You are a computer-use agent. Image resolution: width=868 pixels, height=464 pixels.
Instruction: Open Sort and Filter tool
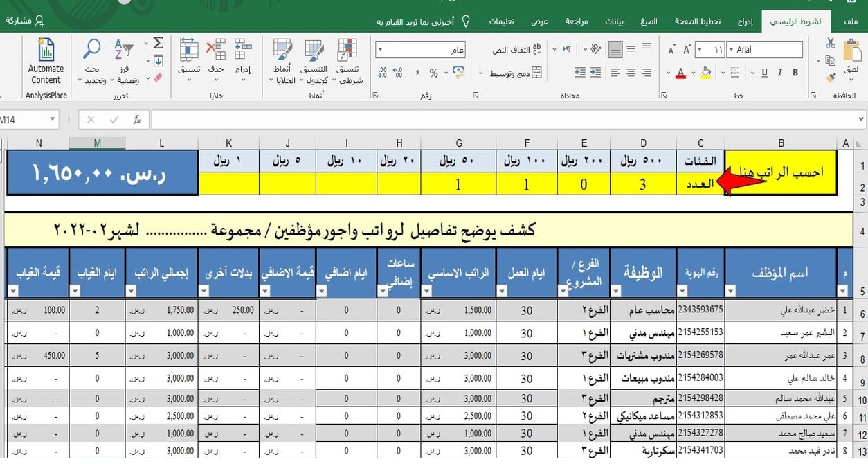click(x=124, y=50)
